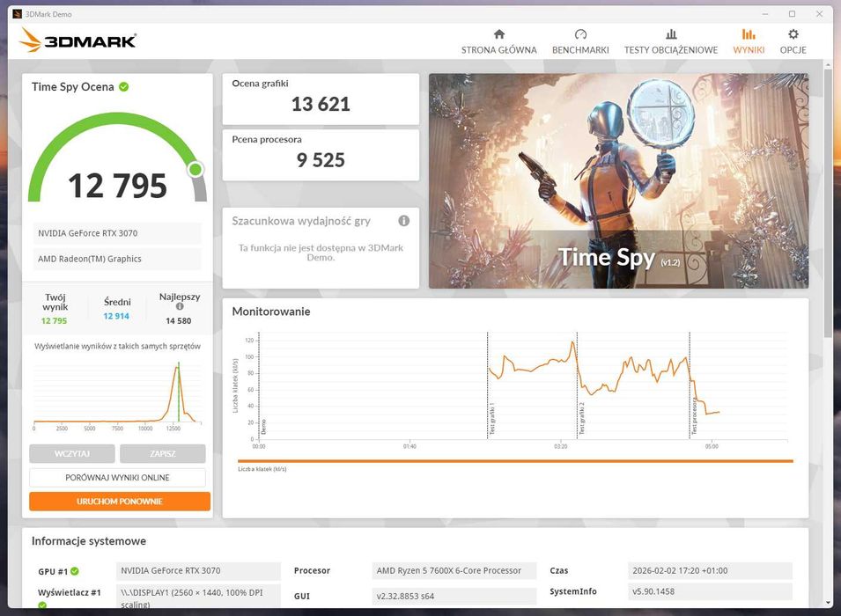Viewport: 841px width, 616px height.
Task: Click the GPU #1 RTX 3070 system info field
Action: pos(198,571)
